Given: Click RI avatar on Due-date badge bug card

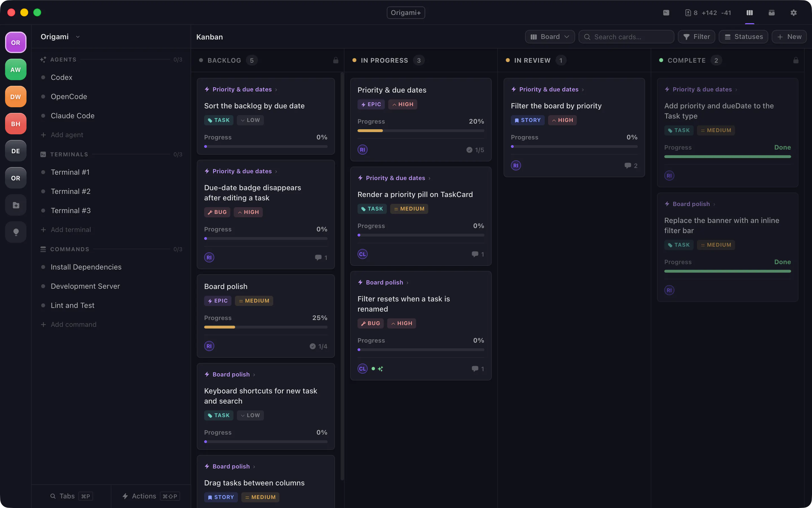Looking at the screenshot, I should (209, 258).
